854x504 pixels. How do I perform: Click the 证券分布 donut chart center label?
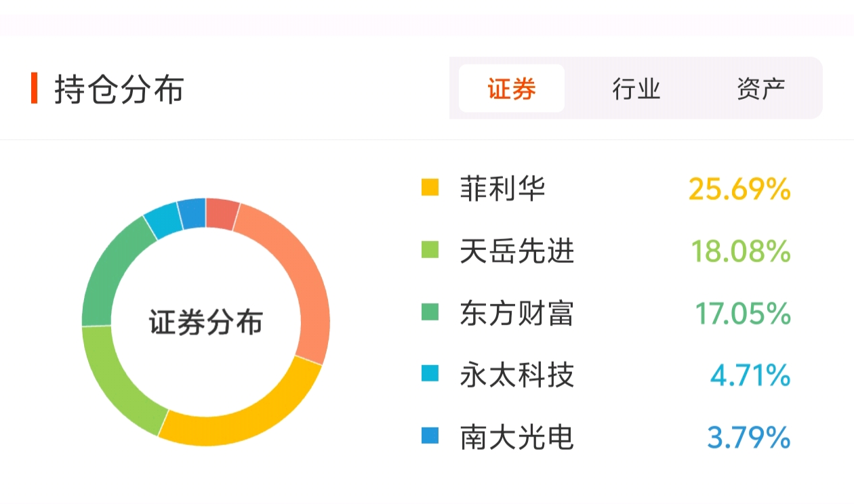coord(206,322)
